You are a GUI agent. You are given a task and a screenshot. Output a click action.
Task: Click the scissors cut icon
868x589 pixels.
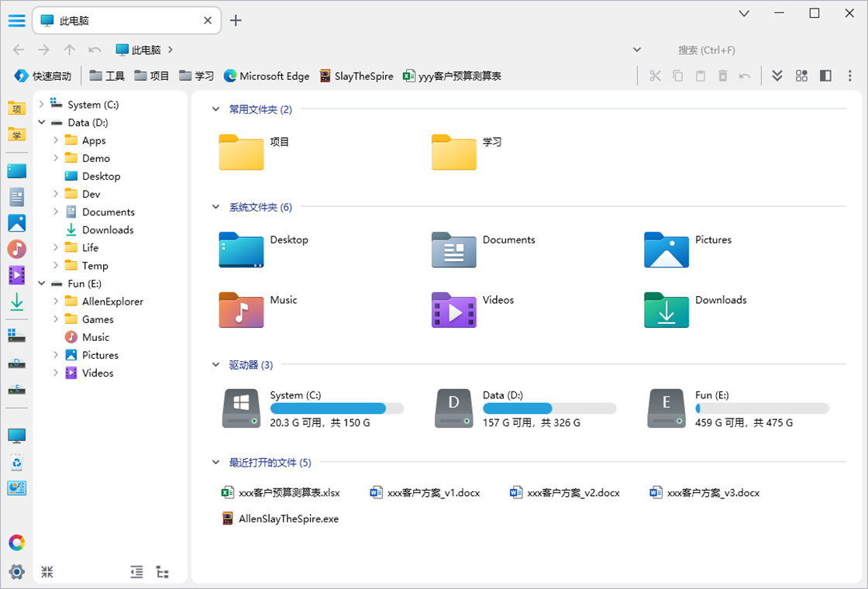(x=655, y=76)
